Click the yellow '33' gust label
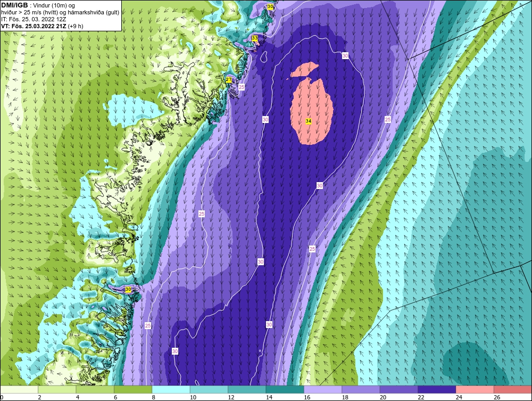 pyautogui.click(x=255, y=38)
